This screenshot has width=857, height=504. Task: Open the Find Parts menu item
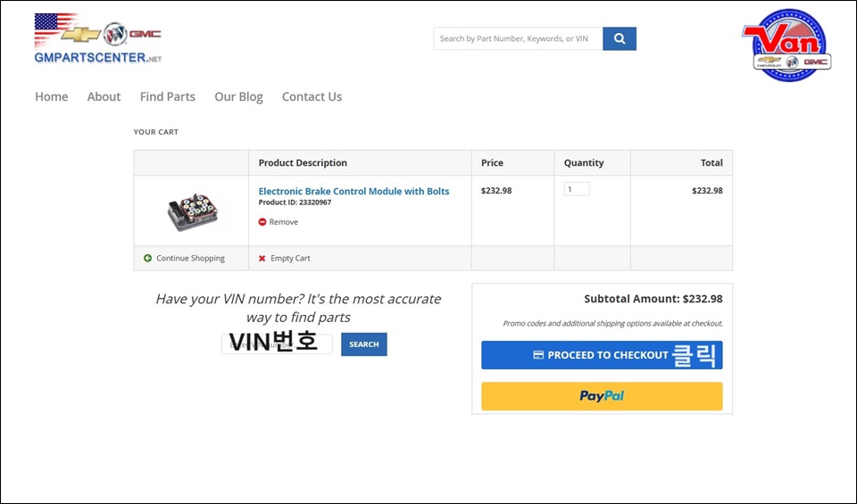point(167,96)
